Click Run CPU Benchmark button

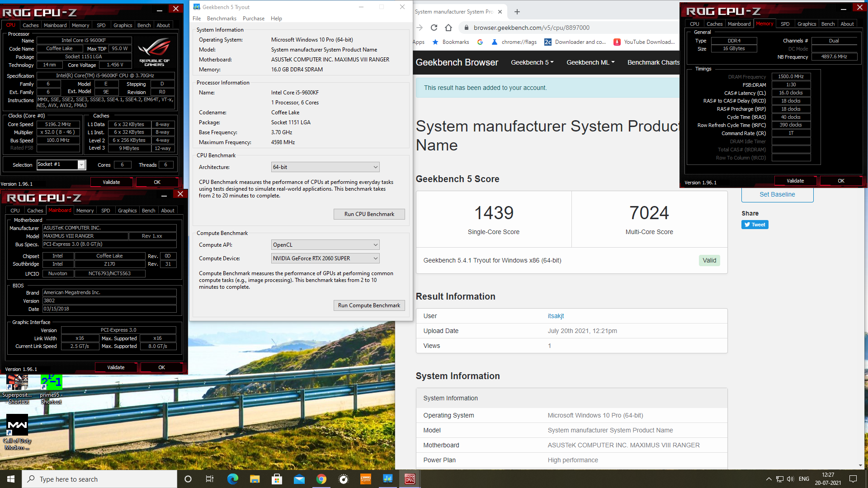[x=369, y=214]
